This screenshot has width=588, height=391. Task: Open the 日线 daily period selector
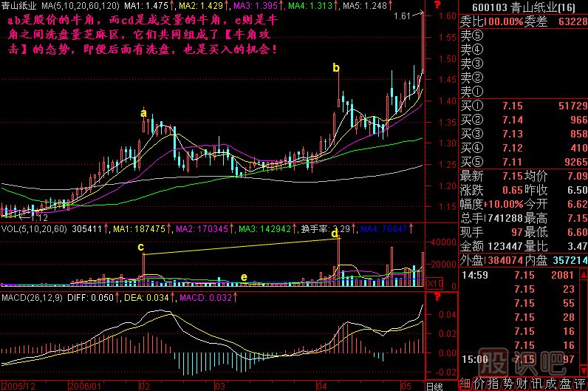click(x=436, y=385)
